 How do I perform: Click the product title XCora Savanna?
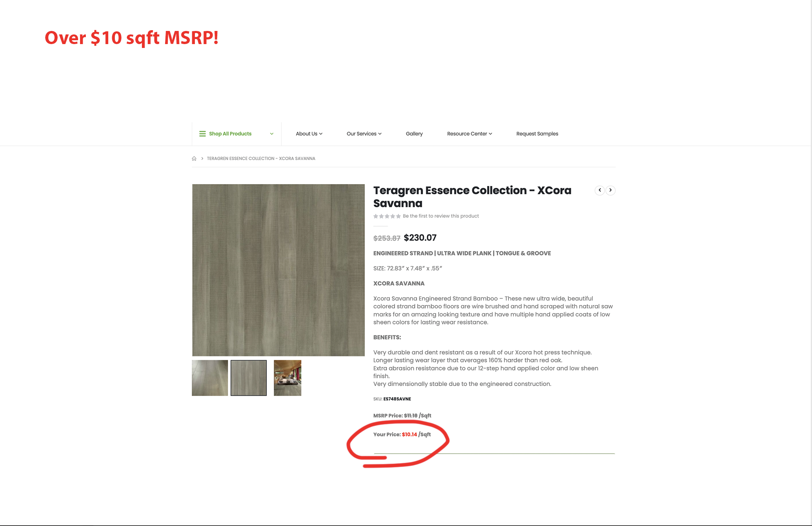(472, 197)
